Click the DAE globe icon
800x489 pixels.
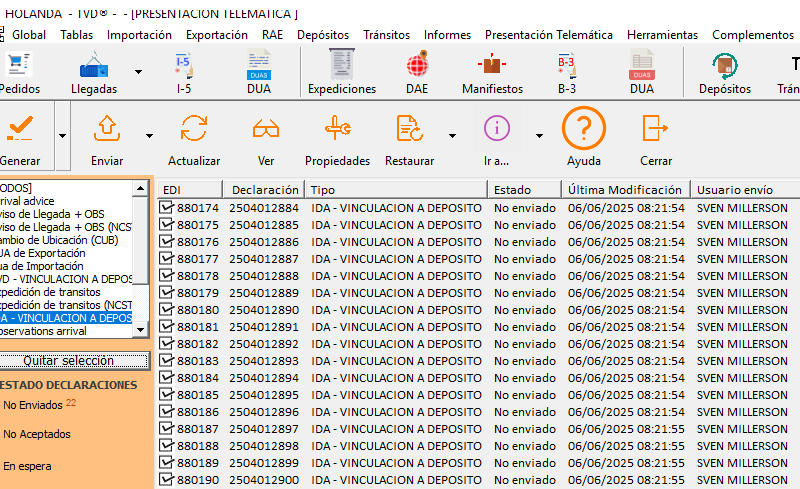(x=416, y=66)
